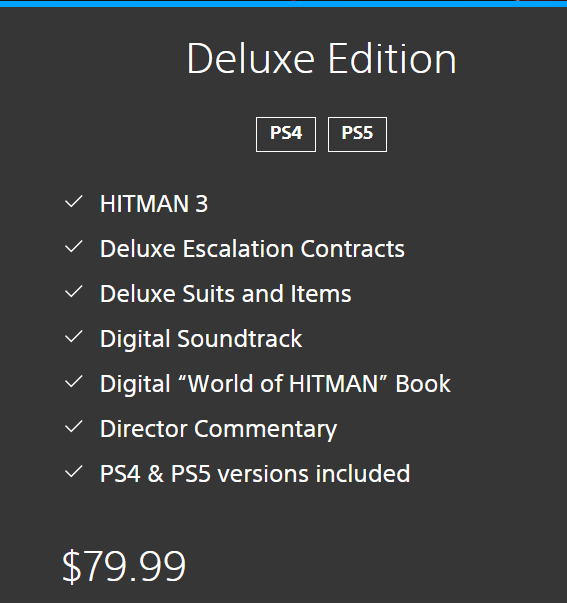The width and height of the screenshot is (567, 603).
Task: Click the HITMAN 3 feature text
Action: 154,203
